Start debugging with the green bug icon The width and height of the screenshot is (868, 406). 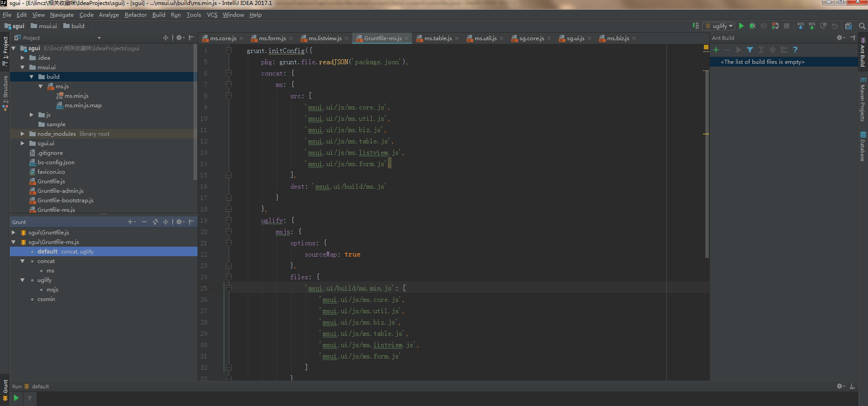pos(753,26)
